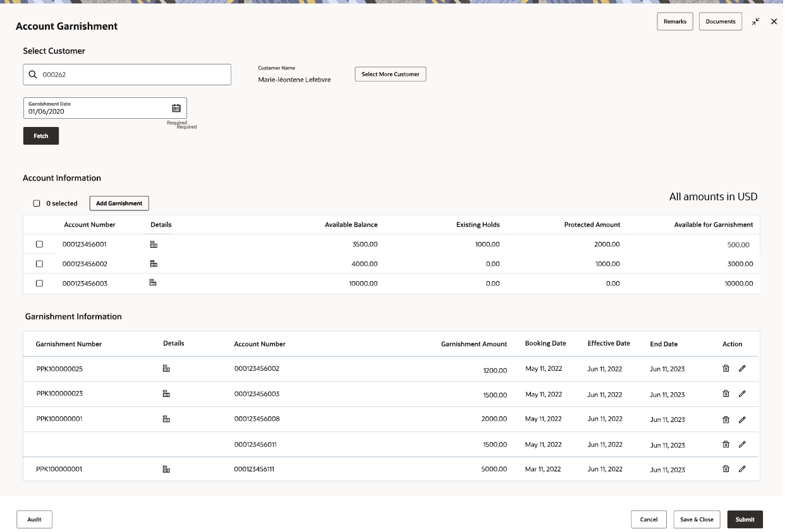Open calendar picker in Garnishment Date field
The image size is (785, 532).
point(176,108)
